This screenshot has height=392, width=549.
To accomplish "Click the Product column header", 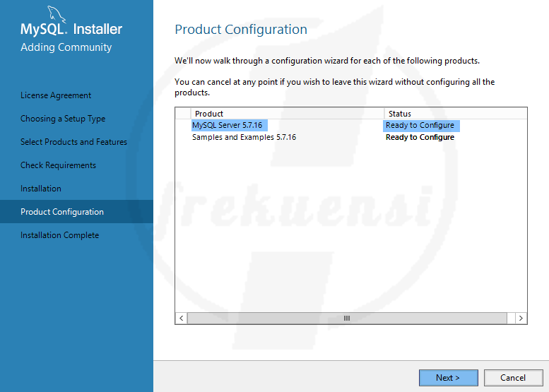I will pyautogui.click(x=288, y=114).
